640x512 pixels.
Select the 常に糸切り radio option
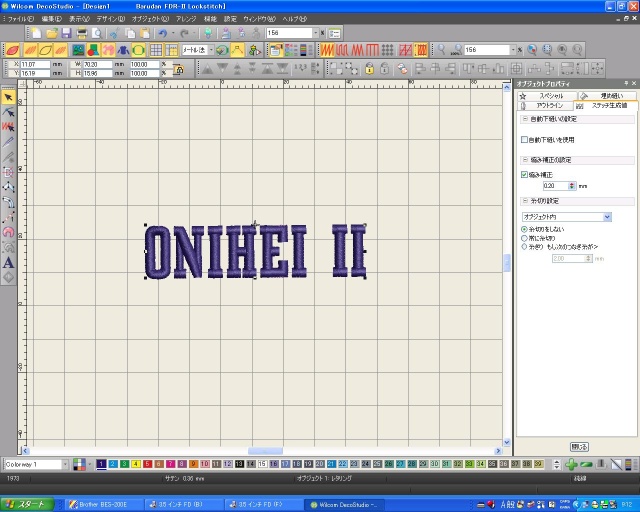pyautogui.click(x=525, y=237)
